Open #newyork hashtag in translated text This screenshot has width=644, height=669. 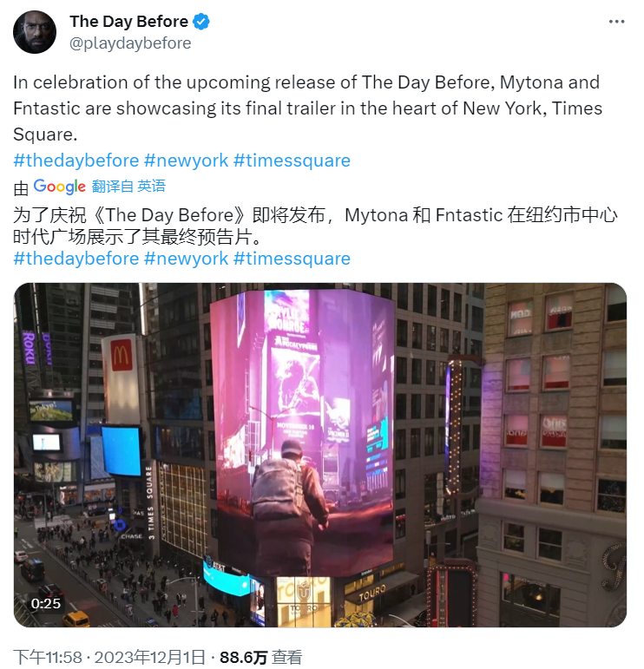click(x=186, y=259)
